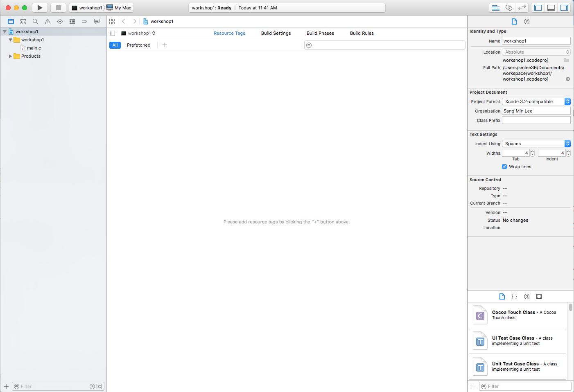This screenshot has width=574, height=392.
Task: Go back with the jump bar left arrow
Action: point(124,21)
